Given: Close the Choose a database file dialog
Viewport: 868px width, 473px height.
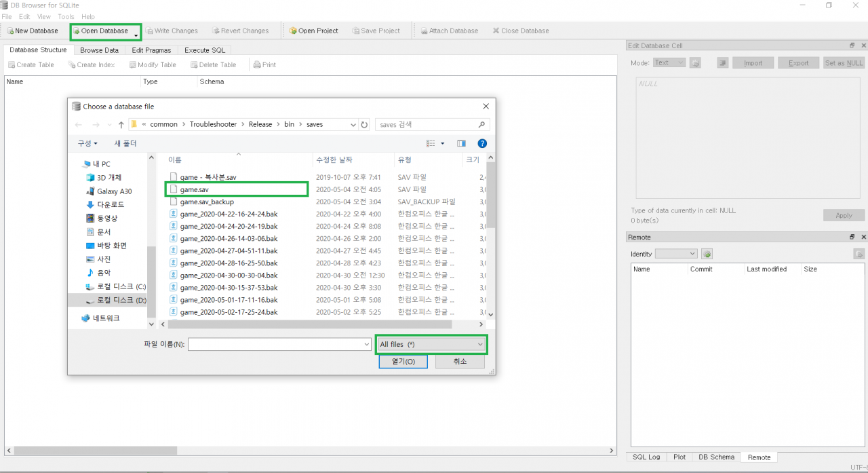Looking at the screenshot, I should 486,107.
